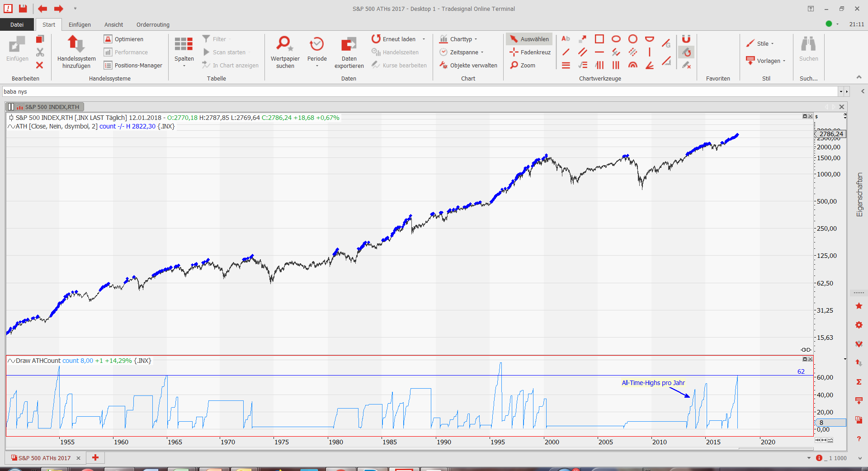This screenshot has width=868, height=471.
Task: Expand the Zeitspanne dropdown
Action: (462, 52)
